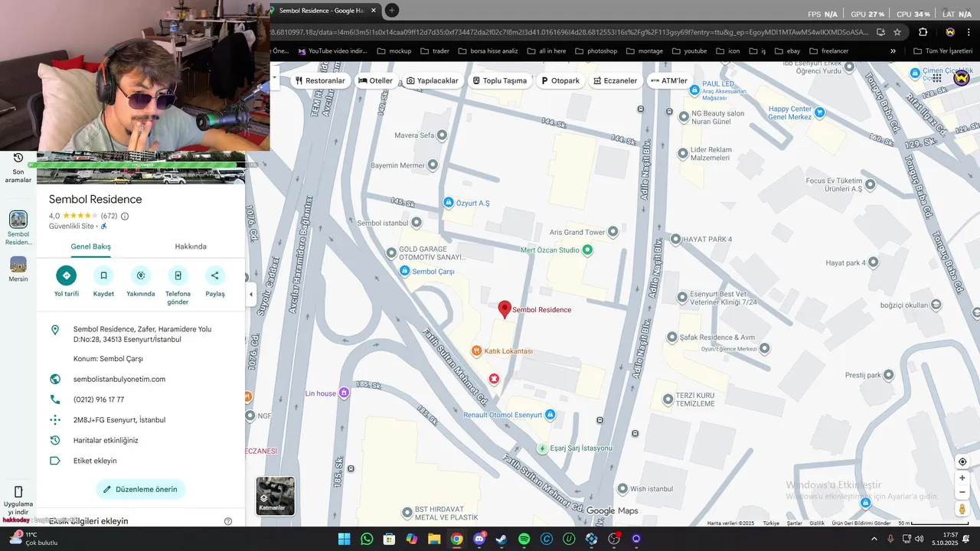Copy the plus code 2M8J+FG Esenyurt
Screen dimensions: 980x551
click(x=119, y=420)
